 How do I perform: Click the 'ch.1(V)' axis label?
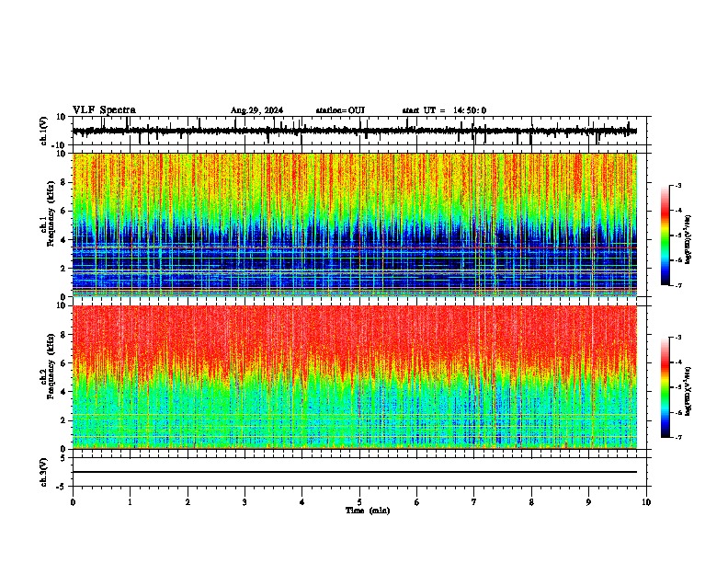click(x=43, y=131)
